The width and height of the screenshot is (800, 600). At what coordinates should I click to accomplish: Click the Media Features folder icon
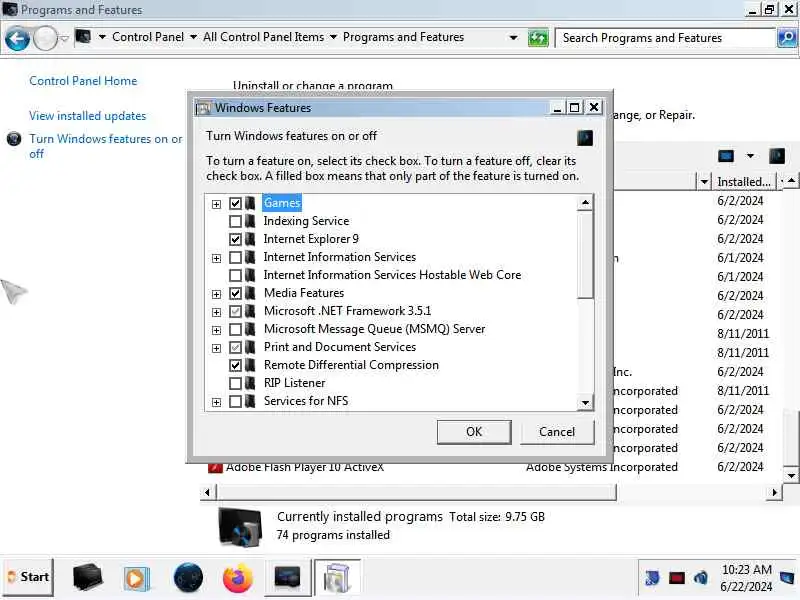click(x=250, y=293)
